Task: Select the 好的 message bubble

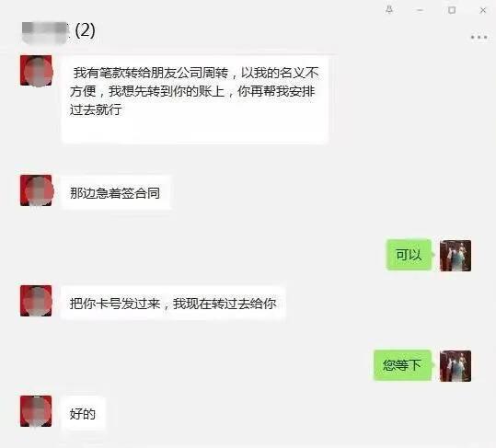Action: [x=83, y=413]
